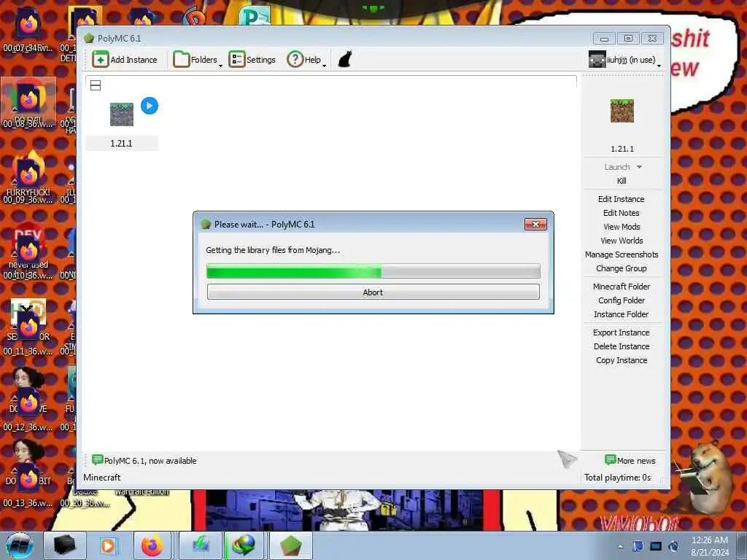
Task: Click the More news button
Action: 630,460
